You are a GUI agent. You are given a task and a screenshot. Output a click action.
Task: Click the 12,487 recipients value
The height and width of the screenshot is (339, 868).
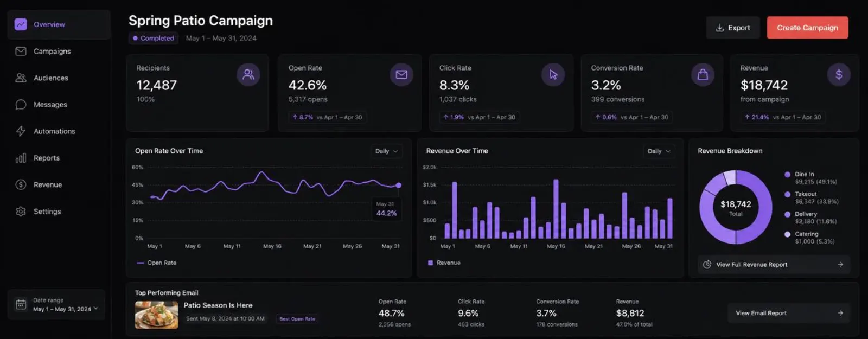click(157, 85)
